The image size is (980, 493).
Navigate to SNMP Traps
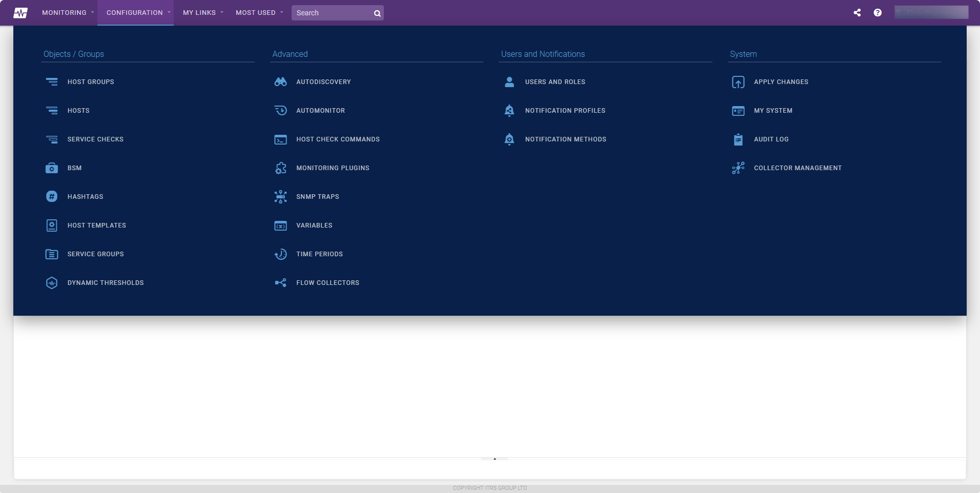[318, 197]
